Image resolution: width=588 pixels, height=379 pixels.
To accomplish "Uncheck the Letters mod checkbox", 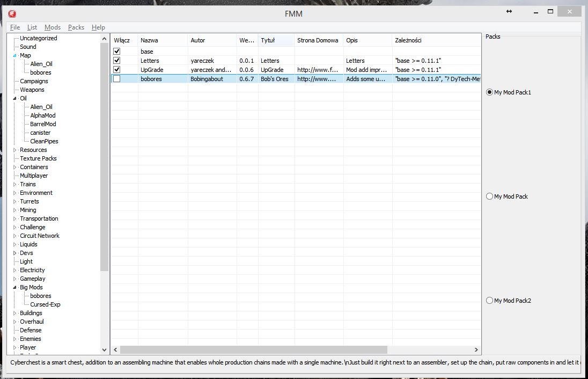I will coord(117,61).
